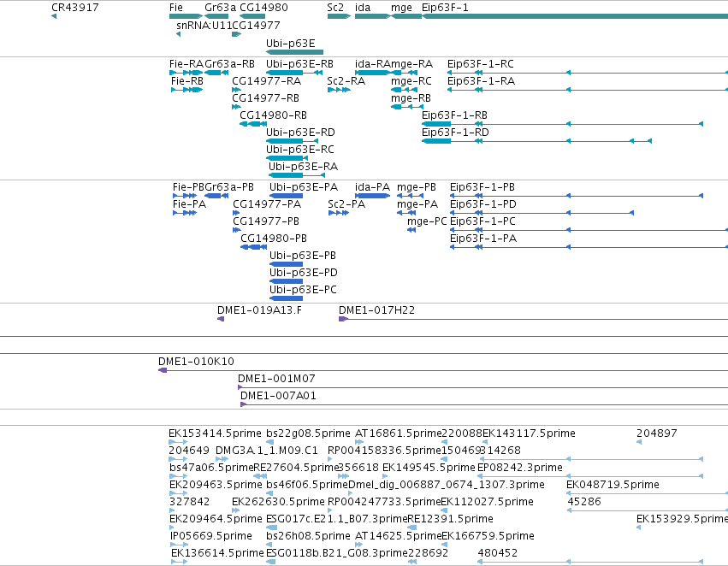Image resolution: width=728 pixels, height=566 pixels.
Task: Select protein Ubi-p63E-PD
Action: [303, 273]
